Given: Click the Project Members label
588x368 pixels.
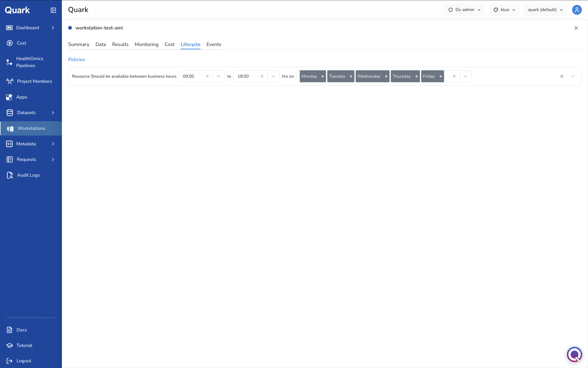Looking at the screenshot, I should (35, 81).
